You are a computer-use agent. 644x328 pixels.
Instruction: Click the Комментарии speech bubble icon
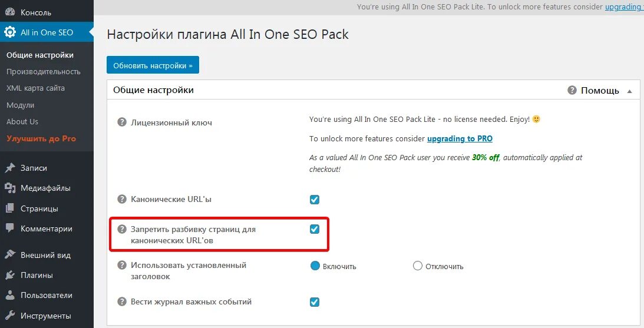[10, 228]
